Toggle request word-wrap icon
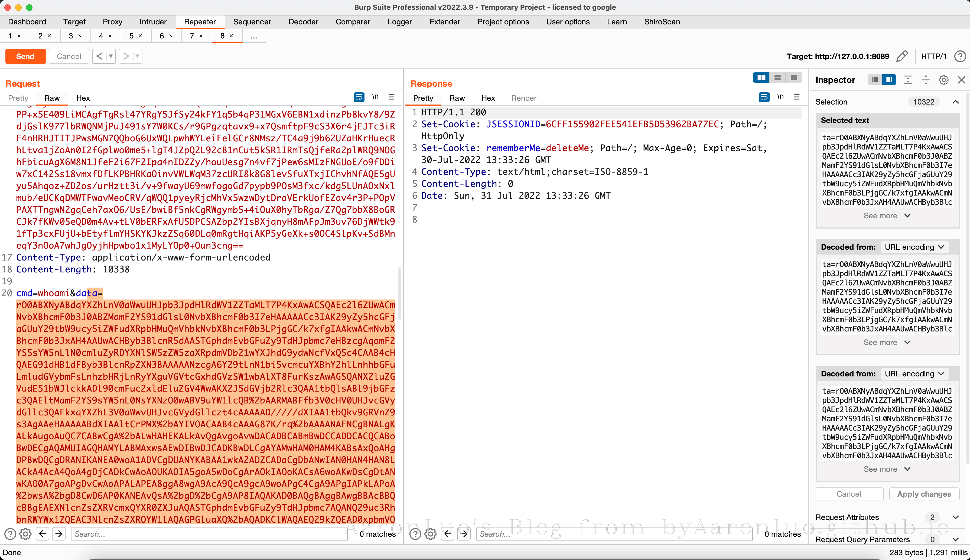This screenshot has width=970, height=560. [359, 97]
